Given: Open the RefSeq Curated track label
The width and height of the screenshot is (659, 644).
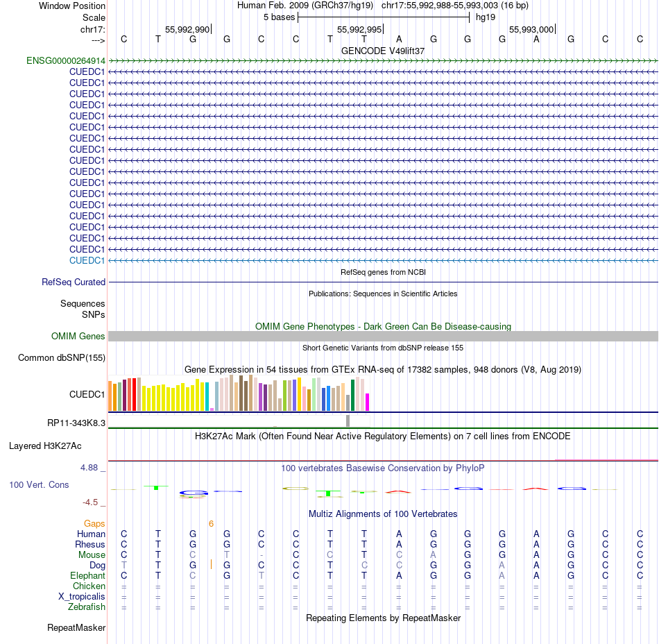Looking at the screenshot, I should point(73,282).
